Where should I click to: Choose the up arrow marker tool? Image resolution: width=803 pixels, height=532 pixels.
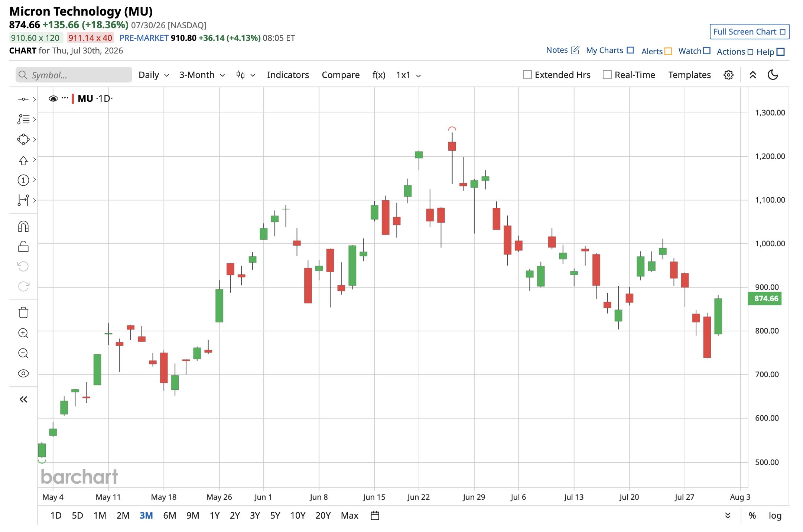click(23, 160)
